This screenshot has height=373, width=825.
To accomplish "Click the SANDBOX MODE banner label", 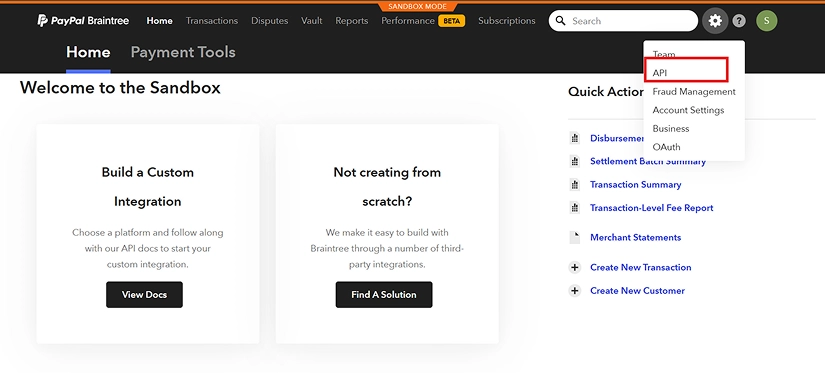I will click(x=417, y=6).
